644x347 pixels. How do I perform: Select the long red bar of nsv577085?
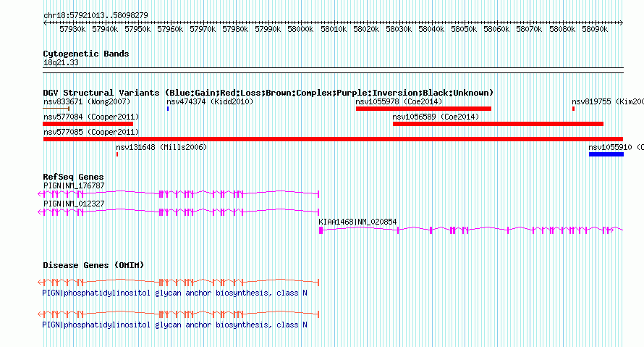[x=333, y=139]
